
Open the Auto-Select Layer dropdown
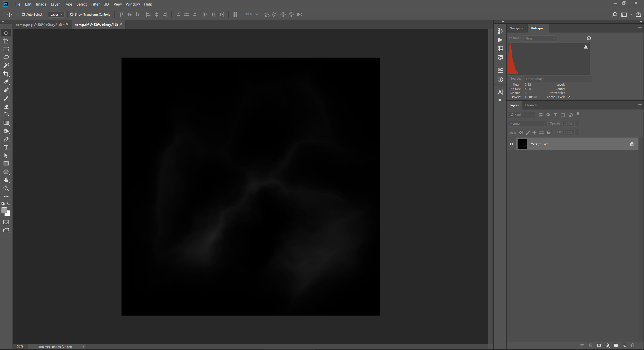pyautogui.click(x=56, y=14)
